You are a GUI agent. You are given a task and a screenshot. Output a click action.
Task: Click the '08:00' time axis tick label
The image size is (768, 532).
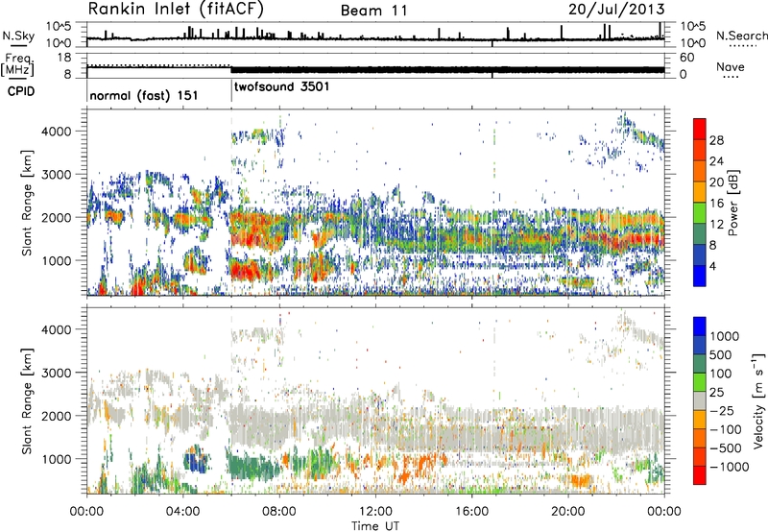tap(279, 512)
